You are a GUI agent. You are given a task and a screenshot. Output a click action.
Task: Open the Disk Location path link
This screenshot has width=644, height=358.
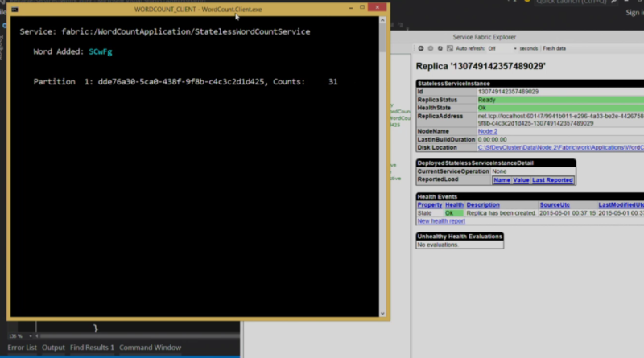(560, 148)
